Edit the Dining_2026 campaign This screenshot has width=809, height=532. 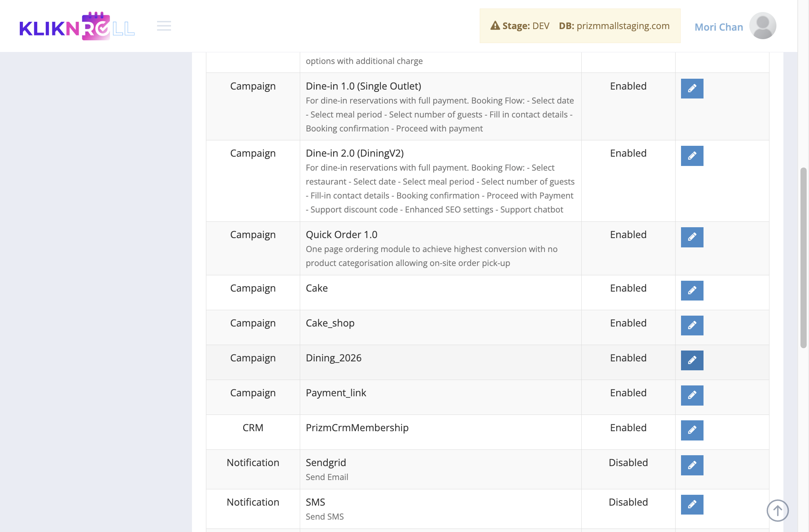[x=692, y=360]
